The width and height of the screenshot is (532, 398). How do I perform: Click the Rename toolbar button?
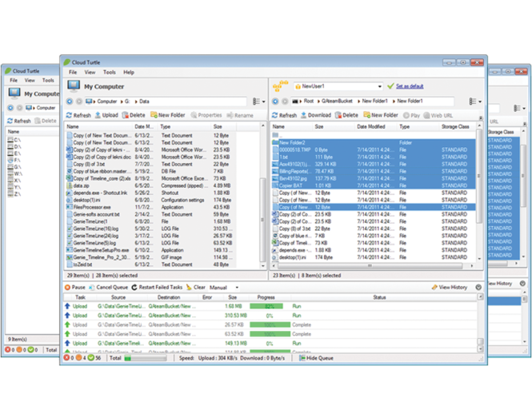[239, 115]
